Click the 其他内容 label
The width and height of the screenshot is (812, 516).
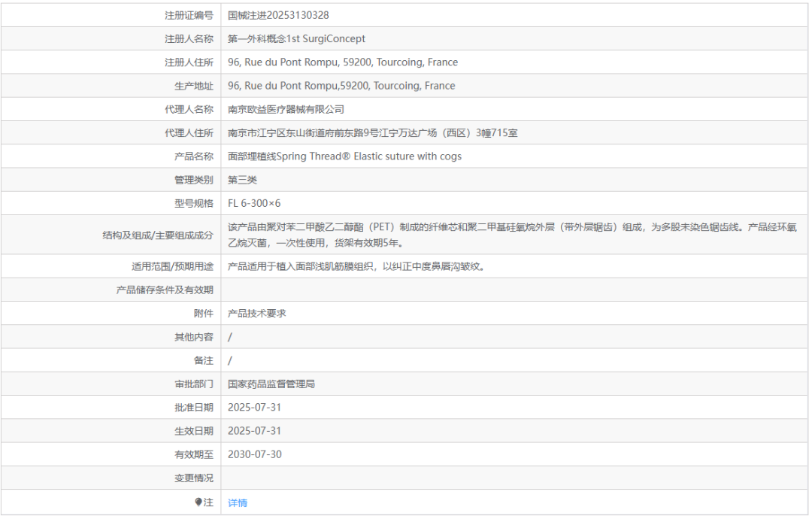[194, 337]
